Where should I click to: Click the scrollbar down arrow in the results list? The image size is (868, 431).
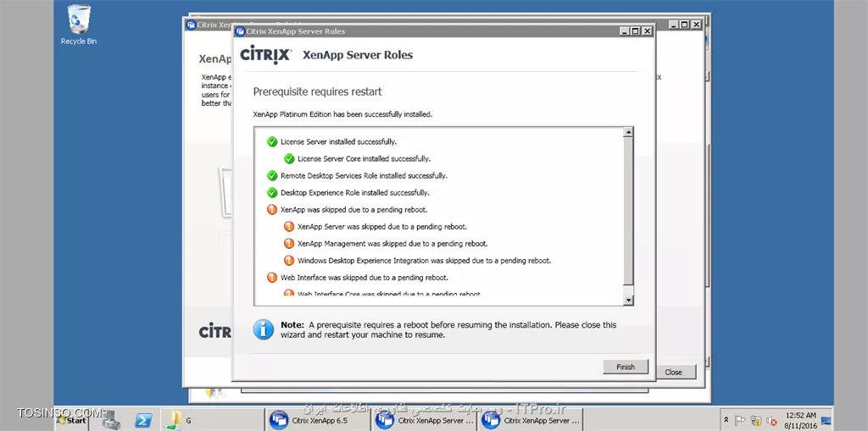point(628,300)
